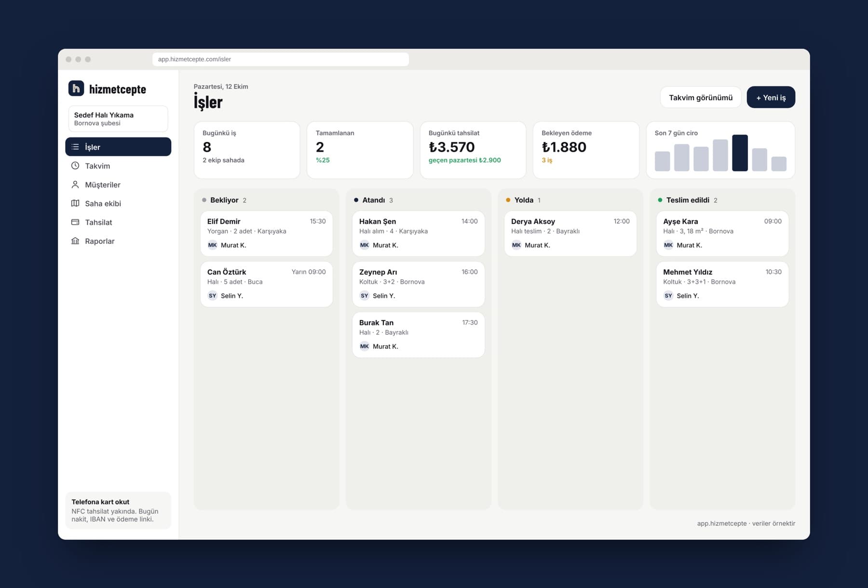Screen dimensions: 868x588
Task: Click Burak Tan's 17:30 time
Action: tap(470, 322)
